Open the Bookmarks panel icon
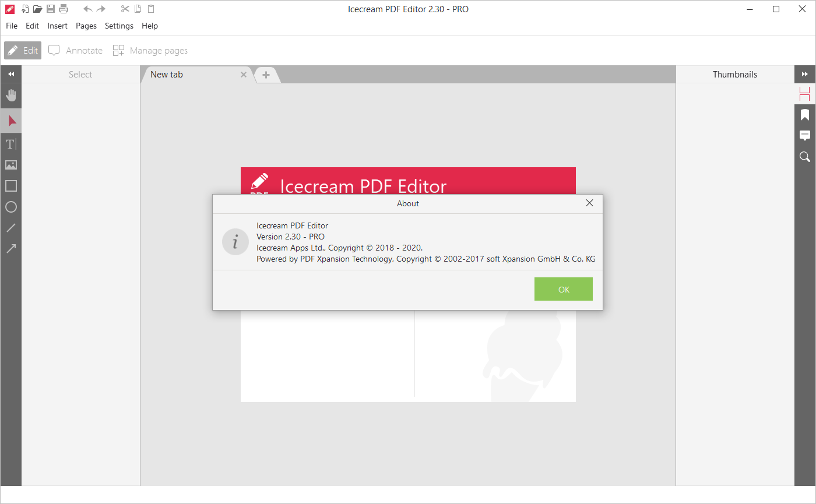This screenshot has height=504, width=816. pos(805,115)
